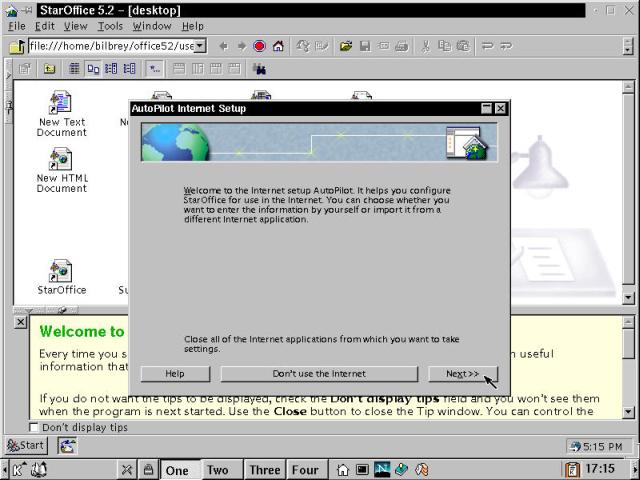Click the Help button in AutoPilot dialog
Viewport: 640px width, 480px height.
coord(175,374)
